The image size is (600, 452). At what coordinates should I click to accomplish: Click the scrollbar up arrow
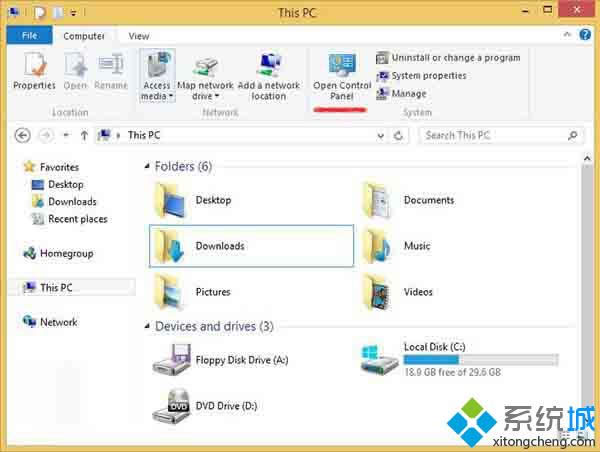(x=587, y=158)
